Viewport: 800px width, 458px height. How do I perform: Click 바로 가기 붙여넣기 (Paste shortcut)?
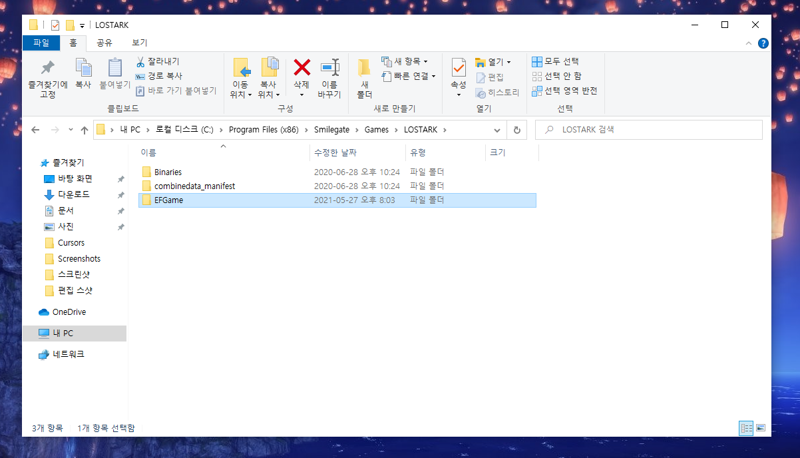click(176, 91)
